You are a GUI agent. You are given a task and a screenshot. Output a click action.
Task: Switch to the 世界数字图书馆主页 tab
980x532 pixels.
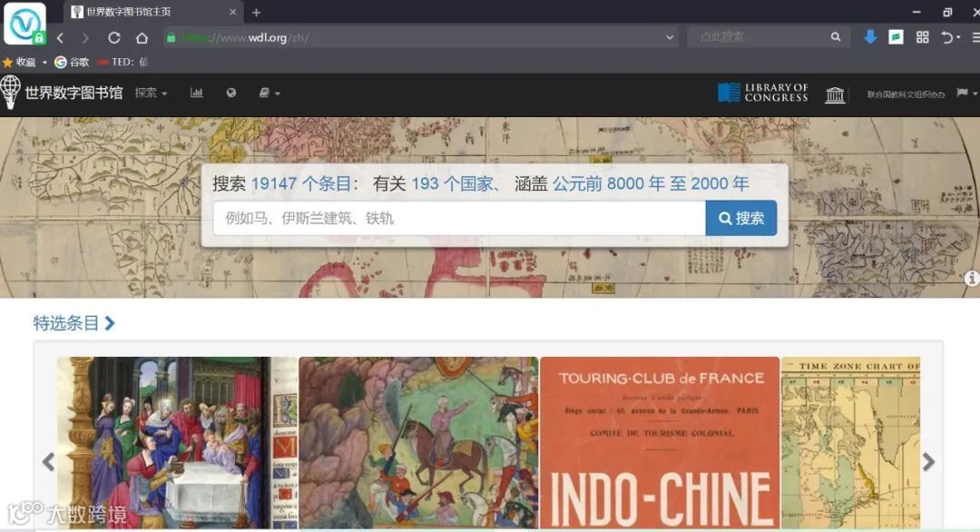tap(128, 12)
